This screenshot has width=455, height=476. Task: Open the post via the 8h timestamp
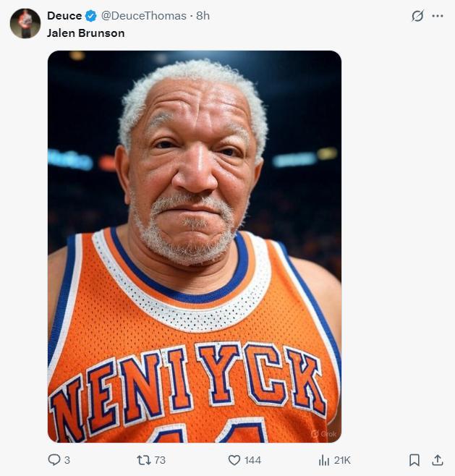pyautogui.click(x=203, y=16)
